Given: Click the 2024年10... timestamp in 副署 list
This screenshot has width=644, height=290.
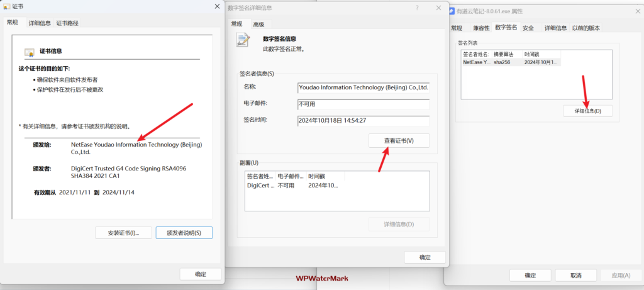Looking at the screenshot, I should click(x=323, y=185).
